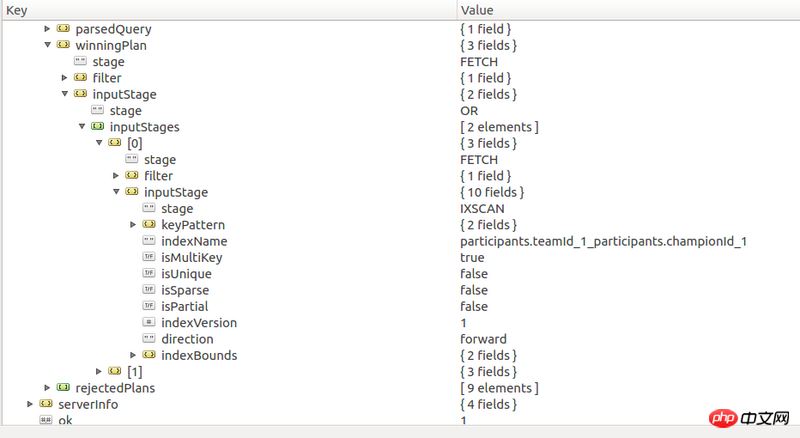Click the winningPlan object icon
Viewport: 800px width, 438px height.
(x=63, y=45)
